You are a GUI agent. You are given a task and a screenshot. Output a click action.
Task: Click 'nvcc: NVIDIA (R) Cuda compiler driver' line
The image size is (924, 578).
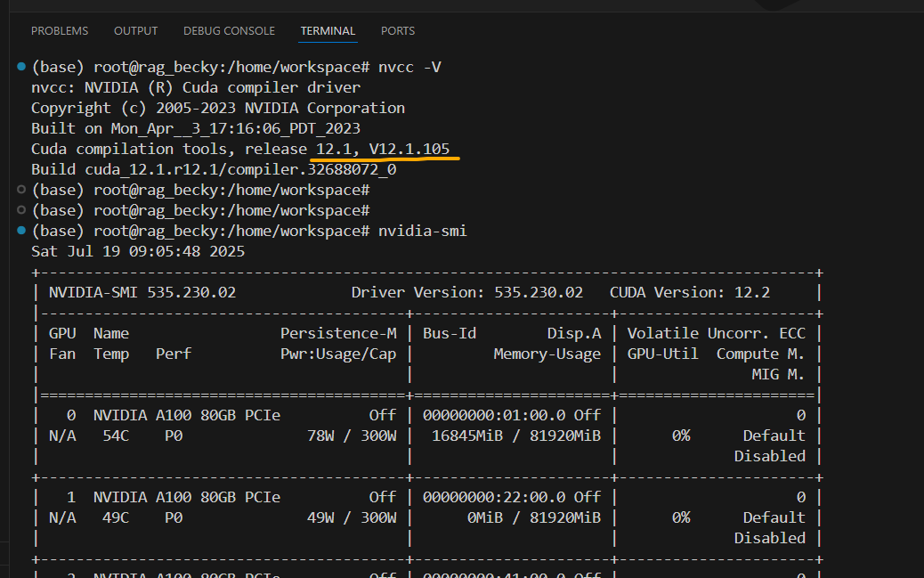(x=196, y=88)
